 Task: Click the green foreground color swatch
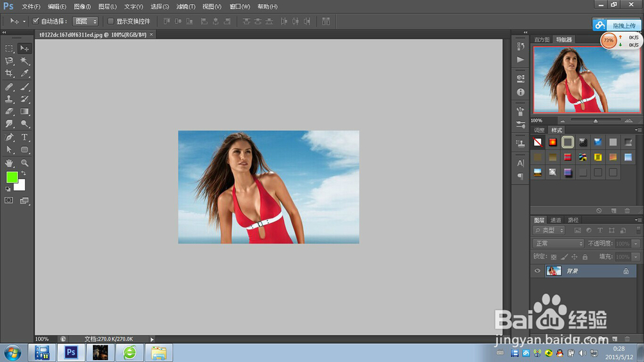12,177
